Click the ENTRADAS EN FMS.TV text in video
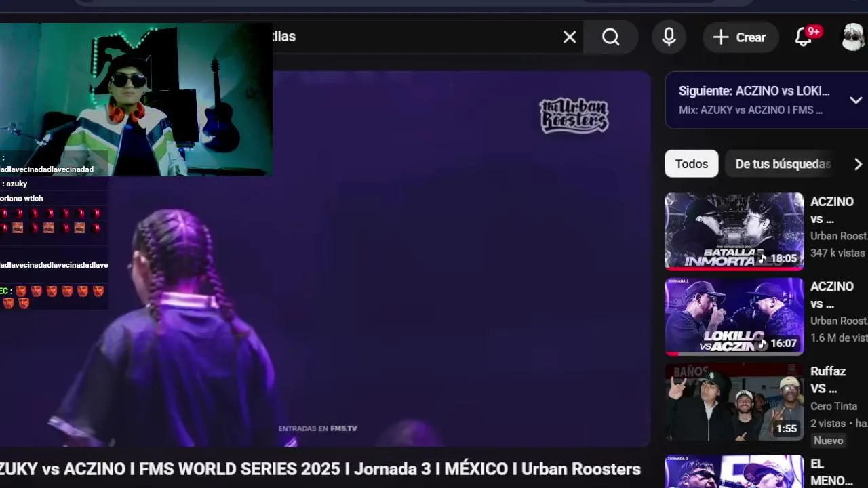Image resolution: width=868 pixels, height=488 pixels. pos(317,428)
